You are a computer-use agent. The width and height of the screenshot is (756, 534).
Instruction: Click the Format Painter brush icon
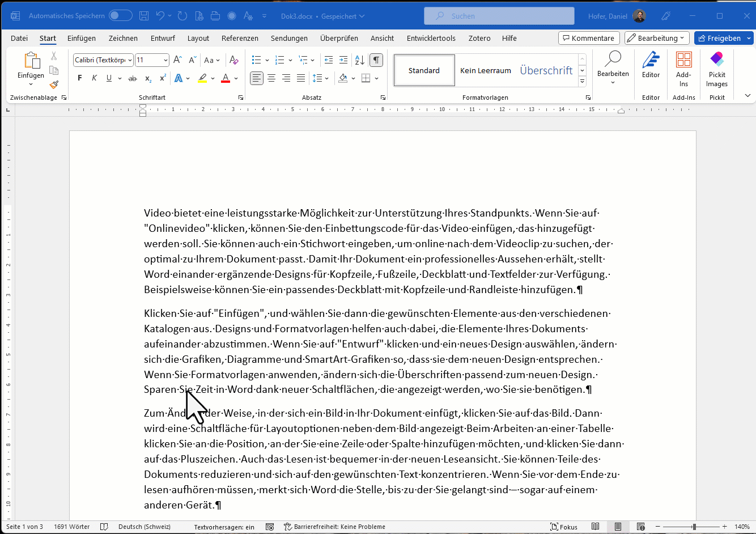(54, 84)
